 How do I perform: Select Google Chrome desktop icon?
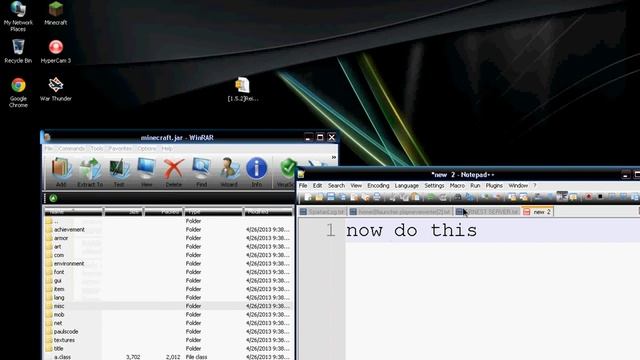[18, 93]
